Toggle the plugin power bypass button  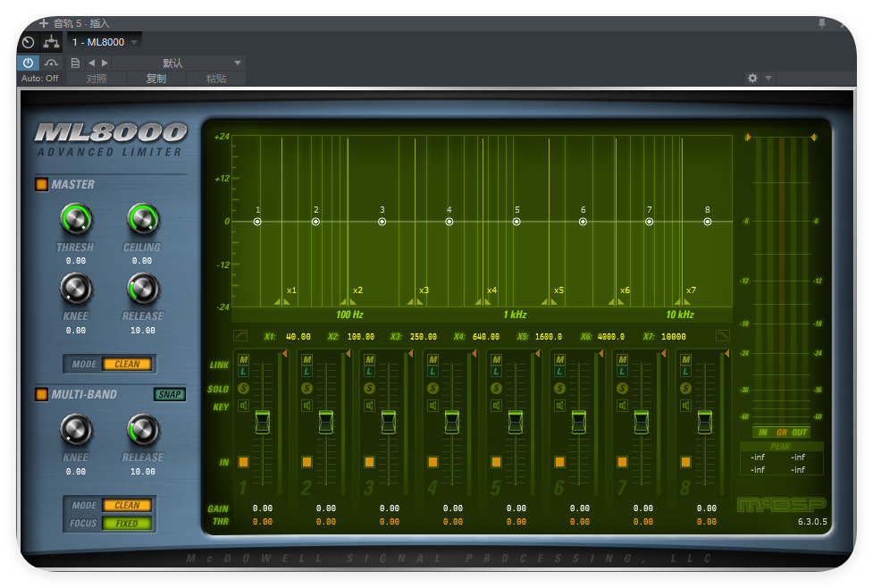pos(28,63)
